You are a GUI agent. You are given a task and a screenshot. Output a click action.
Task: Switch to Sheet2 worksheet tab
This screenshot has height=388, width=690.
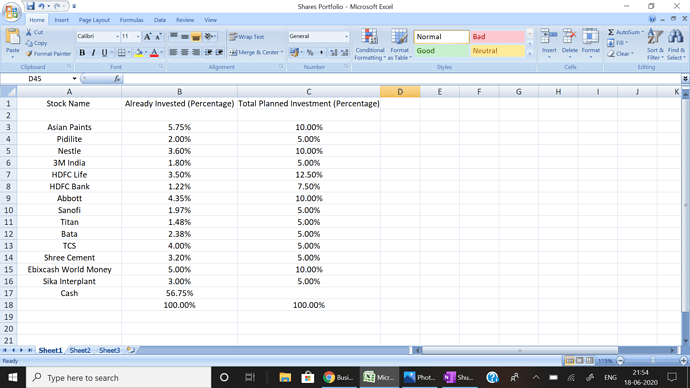[80, 350]
